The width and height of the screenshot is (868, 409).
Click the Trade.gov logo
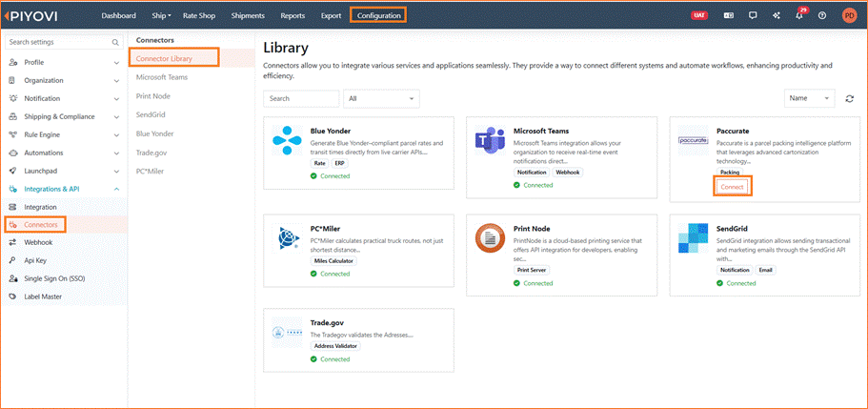(288, 333)
